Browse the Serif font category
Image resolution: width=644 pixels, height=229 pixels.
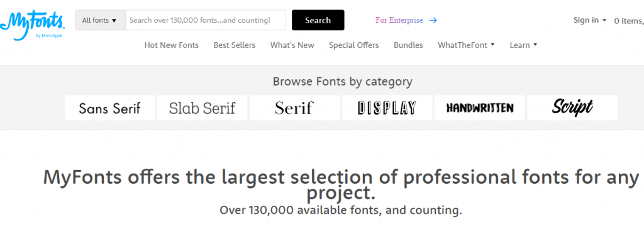tap(294, 108)
